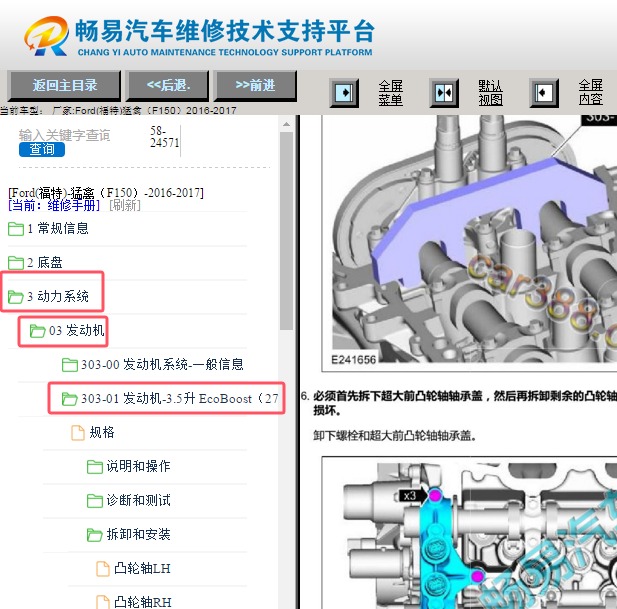Go forward with the >>前进 button
617x609 pixels.
click(255, 85)
